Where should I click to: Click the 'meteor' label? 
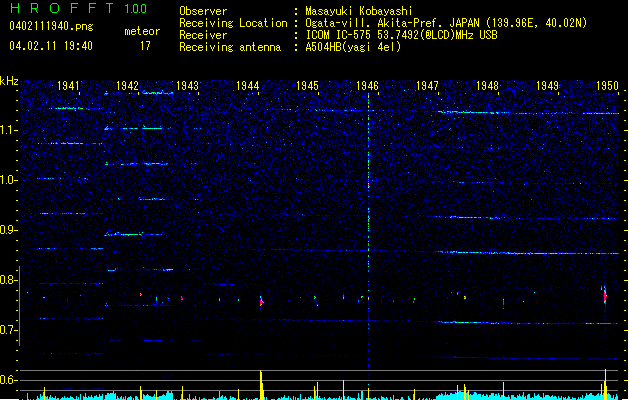coord(142,31)
